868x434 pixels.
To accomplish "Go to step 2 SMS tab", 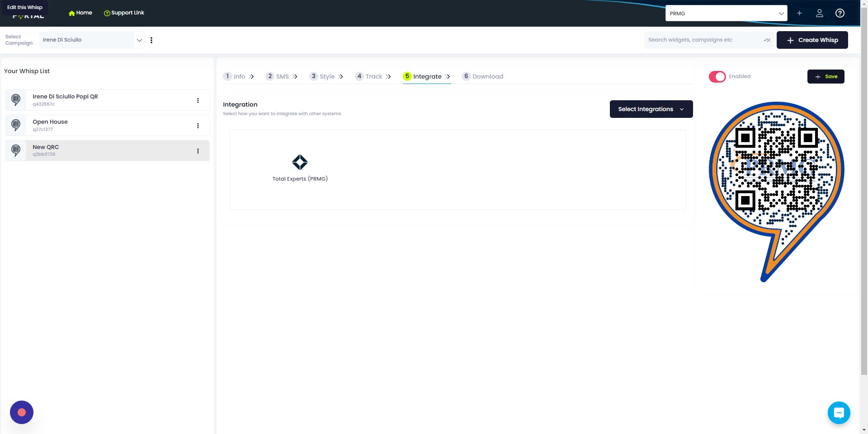I will coord(281,76).
